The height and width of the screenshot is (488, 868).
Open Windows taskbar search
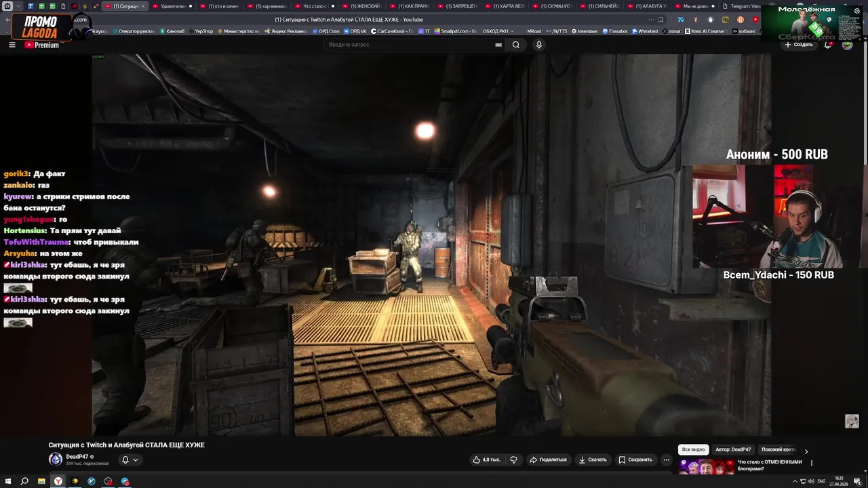(24, 481)
